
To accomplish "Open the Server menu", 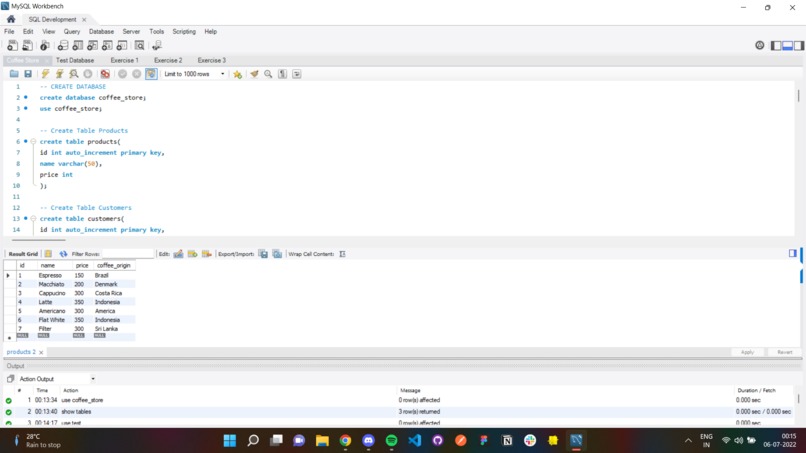I will [x=131, y=31].
